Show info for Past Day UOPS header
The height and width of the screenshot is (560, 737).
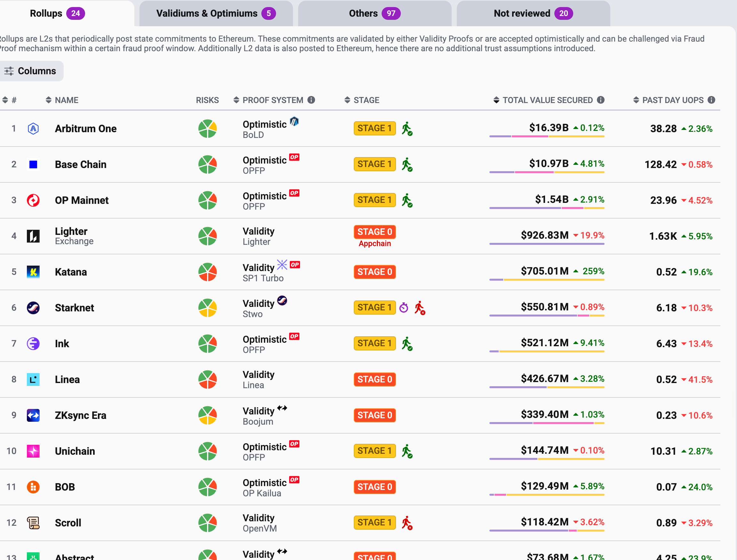tap(711, 100)
